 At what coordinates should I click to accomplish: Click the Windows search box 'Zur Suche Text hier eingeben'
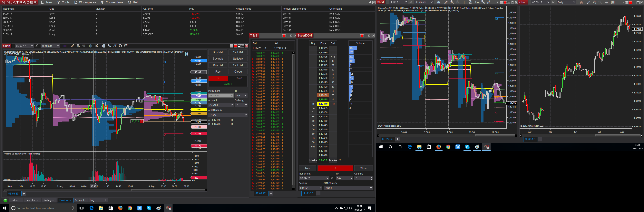[x=43, y=208]
